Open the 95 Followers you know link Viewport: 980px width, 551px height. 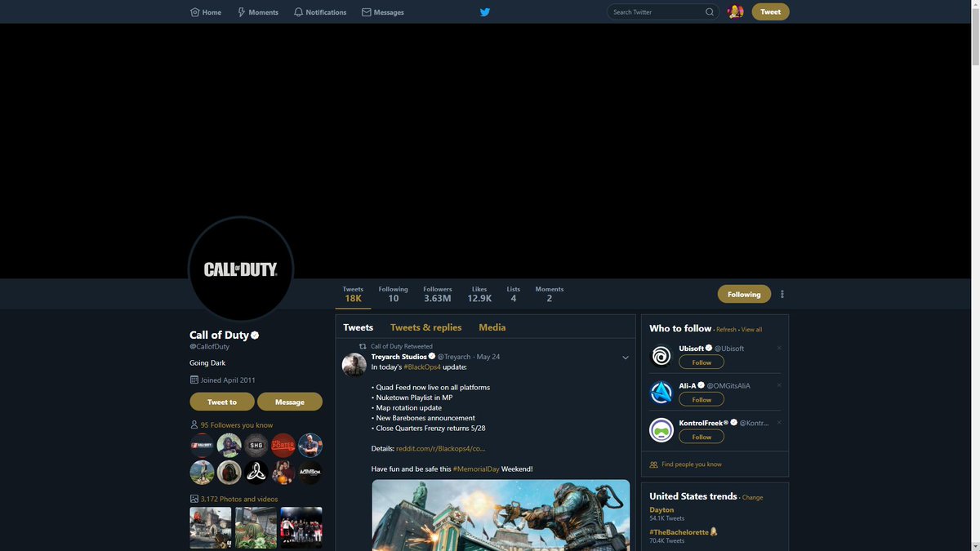point(237,424)
